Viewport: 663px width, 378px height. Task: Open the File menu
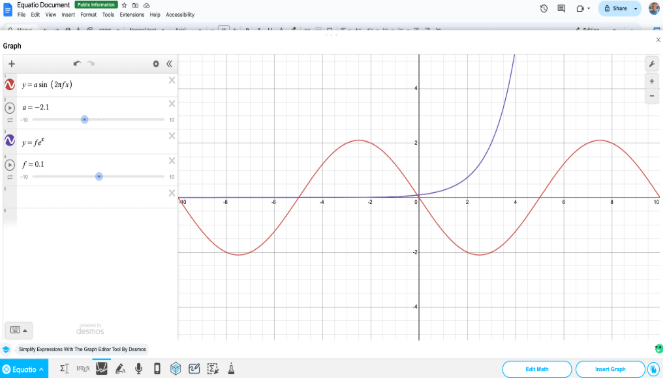pos(22,15)
